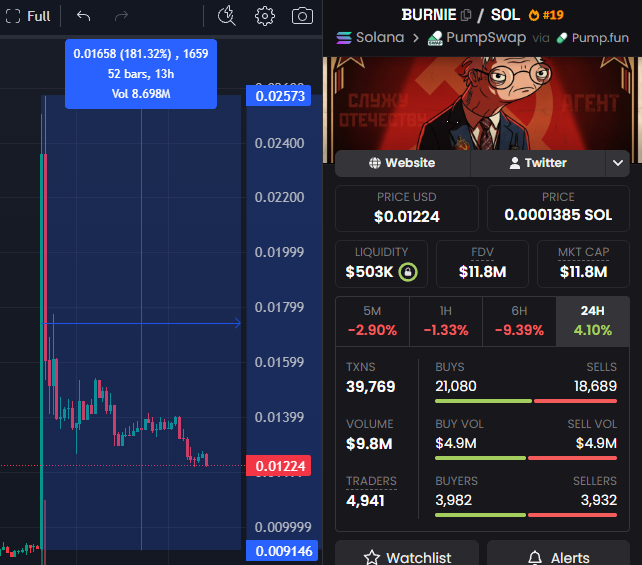Copy the BURNIE token address
The image size is (642, 565).
466,16
